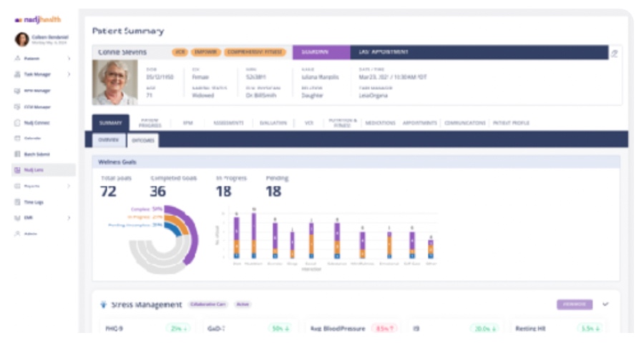The image size is (644, 343).
Task: Expand the EMR submenu arrow
Action: 69,218
